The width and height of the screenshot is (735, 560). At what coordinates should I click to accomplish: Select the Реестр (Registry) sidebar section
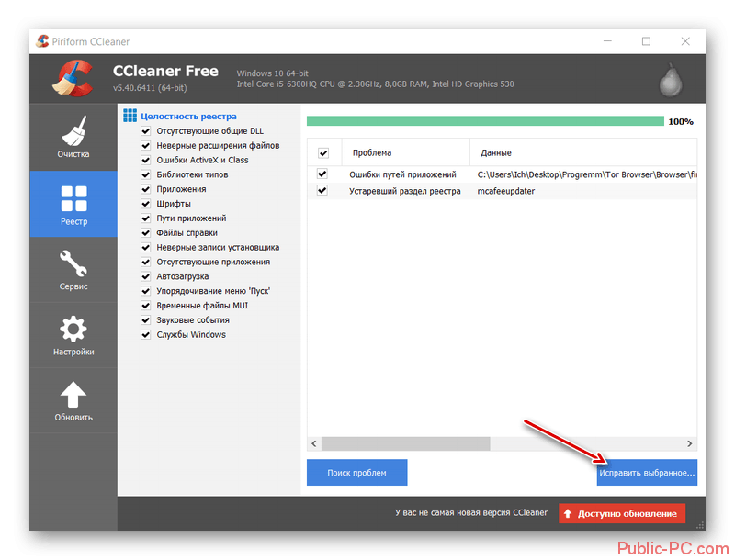tap(73, 204)
